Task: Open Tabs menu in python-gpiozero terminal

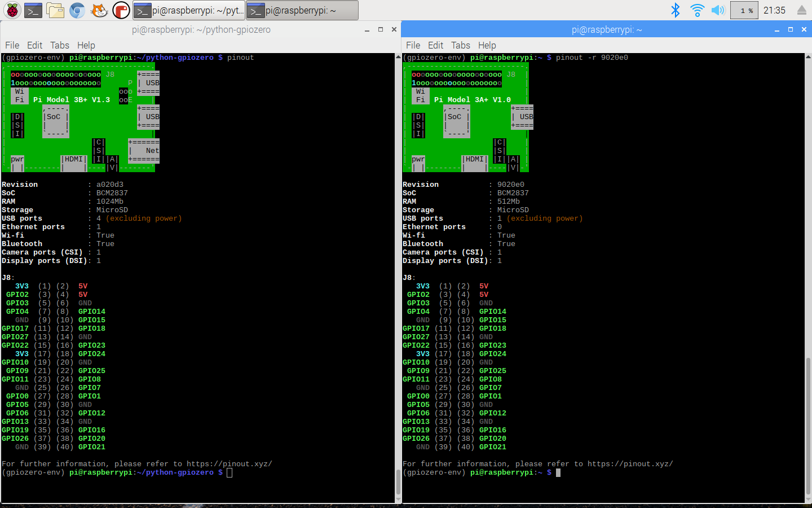Action: [59, 45]
